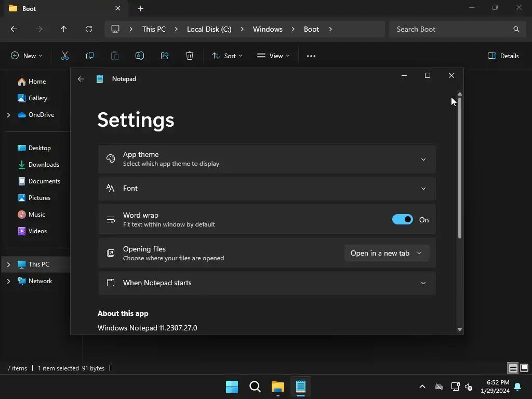Expand the App theme section
Screen dimensions: 532x399
click(x=423, y=159)
